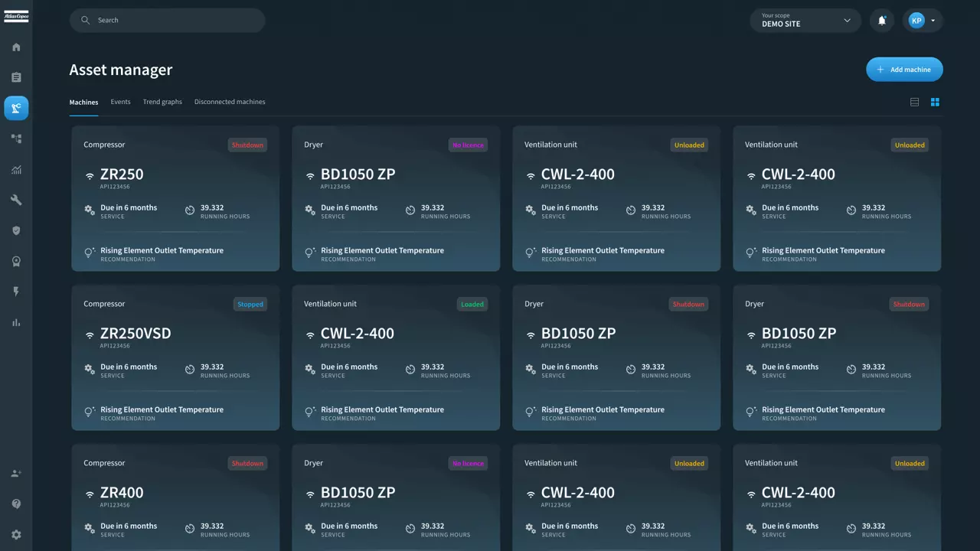Open the home icon in sidebar
This screenshot has width=980, height=551.
pos(16,47)
